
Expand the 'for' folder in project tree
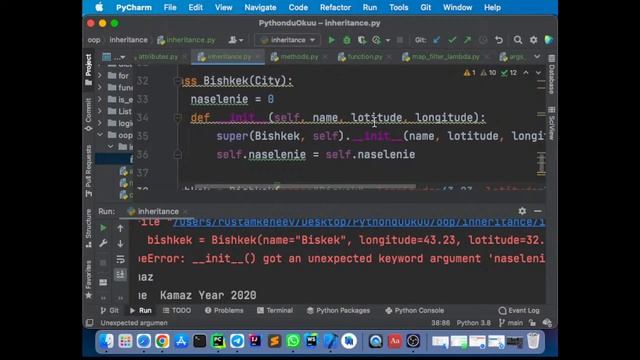(100, 75)
